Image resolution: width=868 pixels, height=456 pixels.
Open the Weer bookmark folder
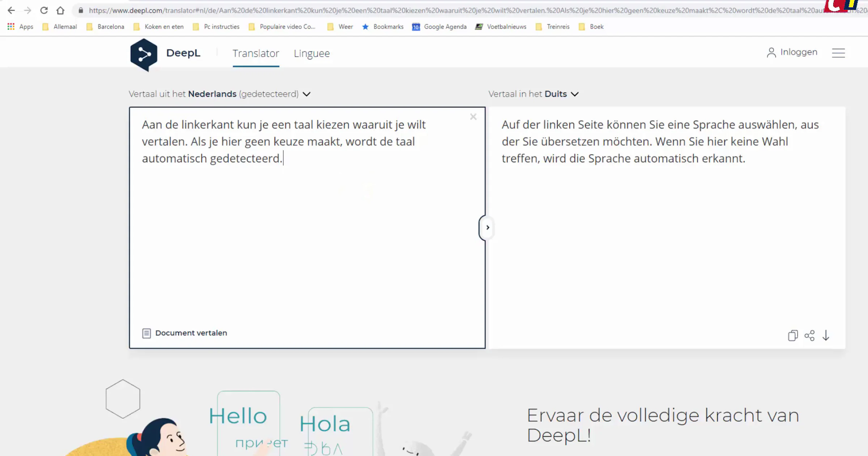340,26
